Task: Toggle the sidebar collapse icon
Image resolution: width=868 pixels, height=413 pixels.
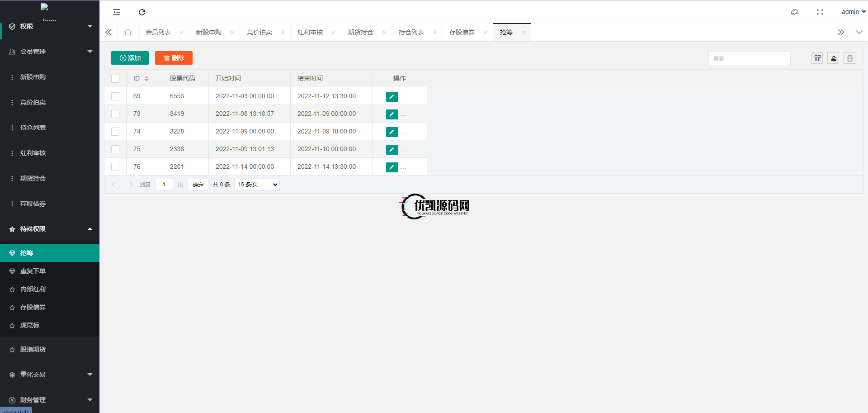Action: pos(117,12)
